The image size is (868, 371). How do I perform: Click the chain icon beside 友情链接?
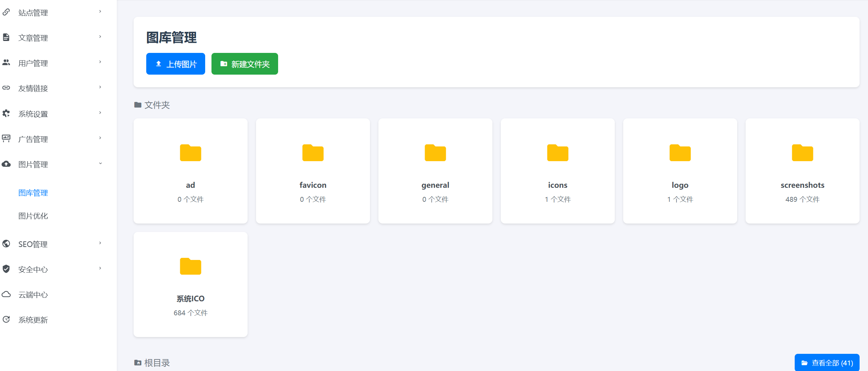(x=6, y=88)
